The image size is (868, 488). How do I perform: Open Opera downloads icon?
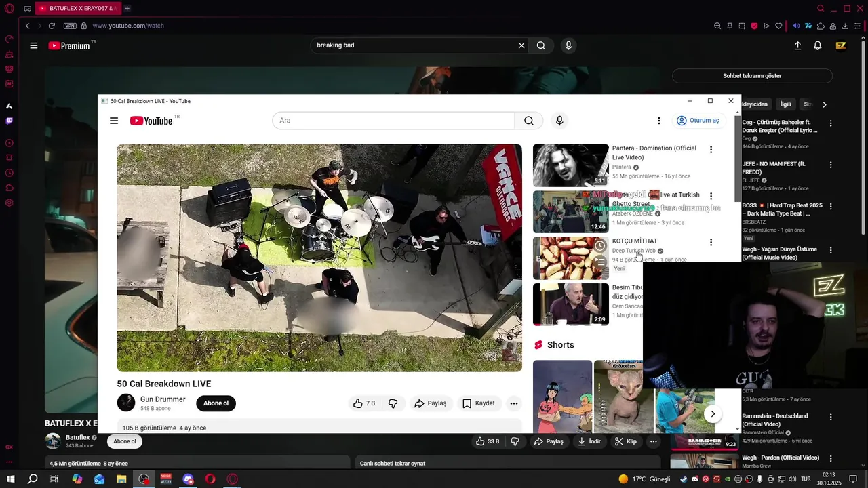tap(845, 26)
